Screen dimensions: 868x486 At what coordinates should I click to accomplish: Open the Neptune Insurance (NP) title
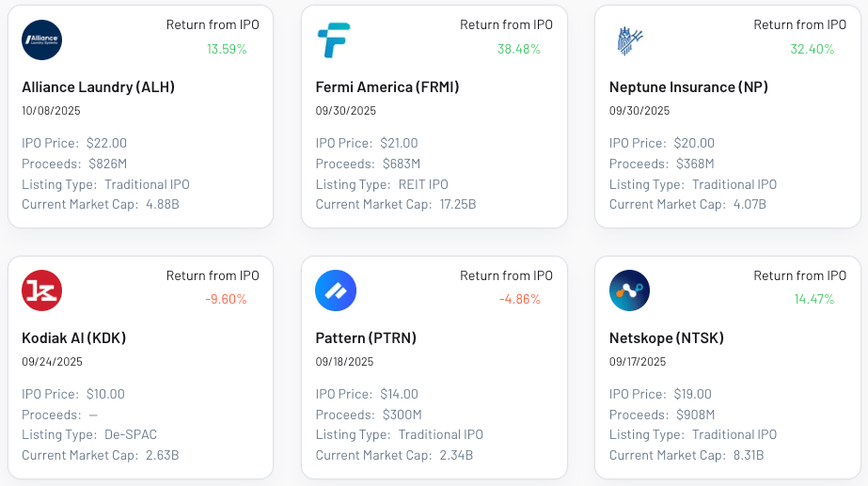pos(688,86)
